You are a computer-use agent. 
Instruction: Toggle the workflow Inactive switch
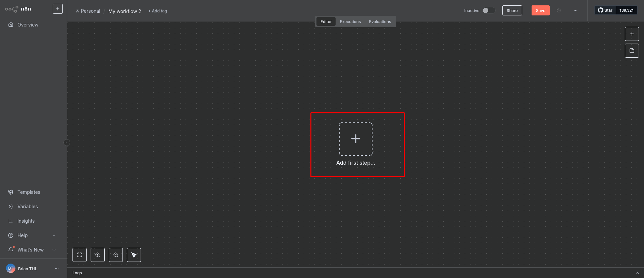click(x=489, y=10)
